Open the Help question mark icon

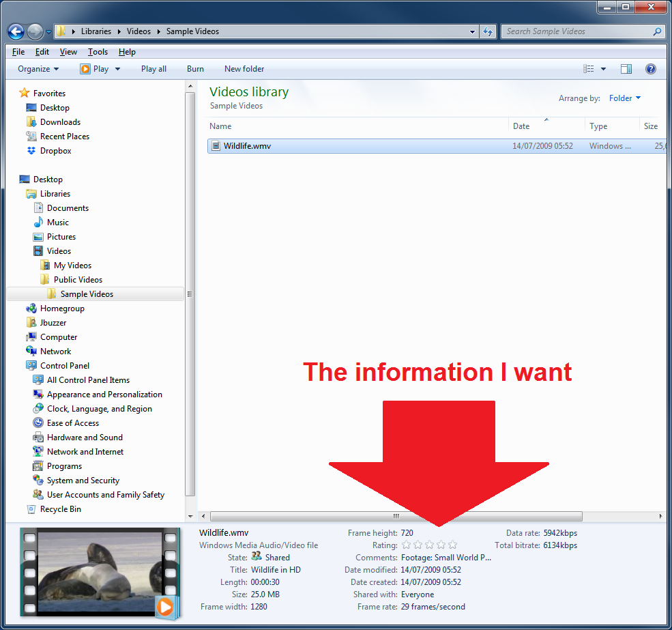point(650,69)
